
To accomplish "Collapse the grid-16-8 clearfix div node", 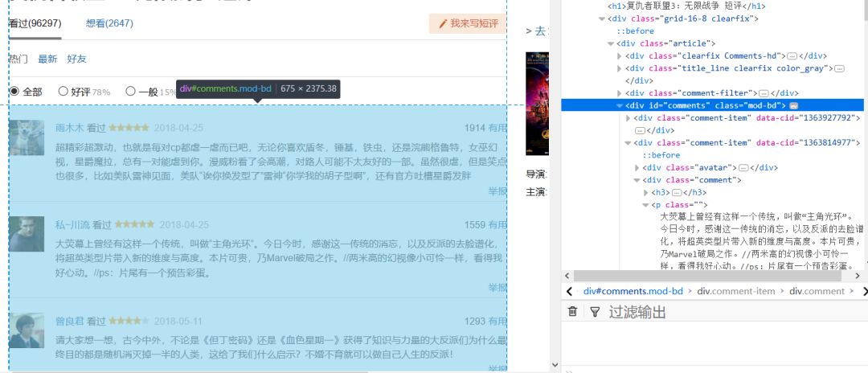I will point(602,18).
